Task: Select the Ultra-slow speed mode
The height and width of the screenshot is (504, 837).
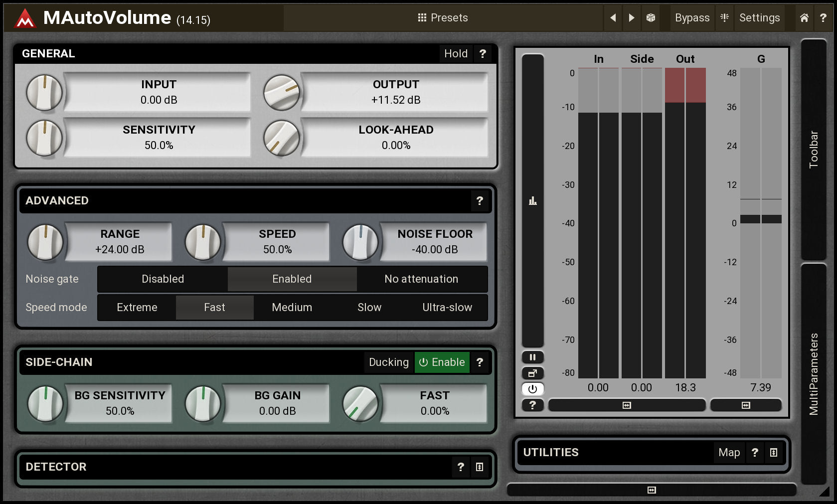Action: coord(447,308)
